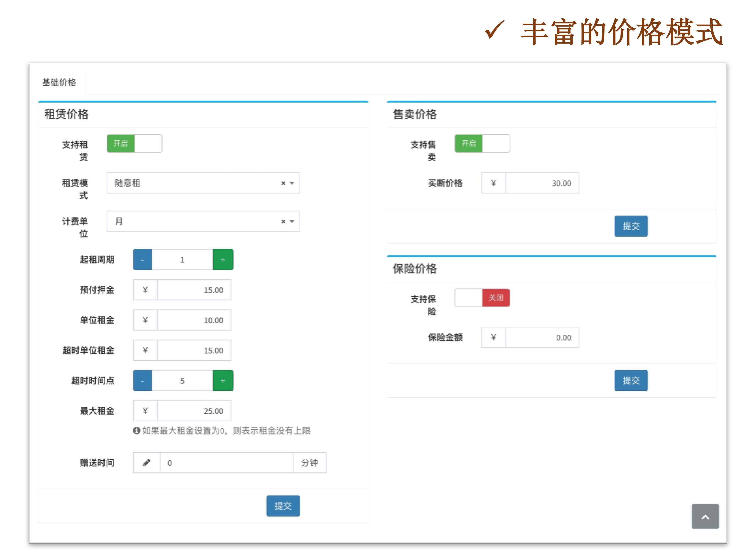The image size is (747, 560).
Task: Click the 分钟 unit addon
Action: coord(310,463)
